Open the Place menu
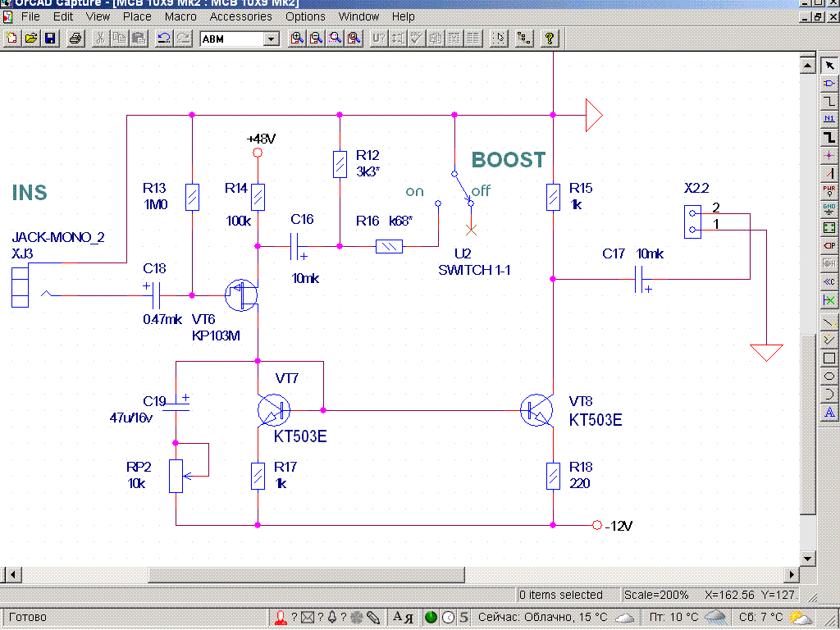Image resolution: width=840 pixels, height=630 pixels. 137,16
